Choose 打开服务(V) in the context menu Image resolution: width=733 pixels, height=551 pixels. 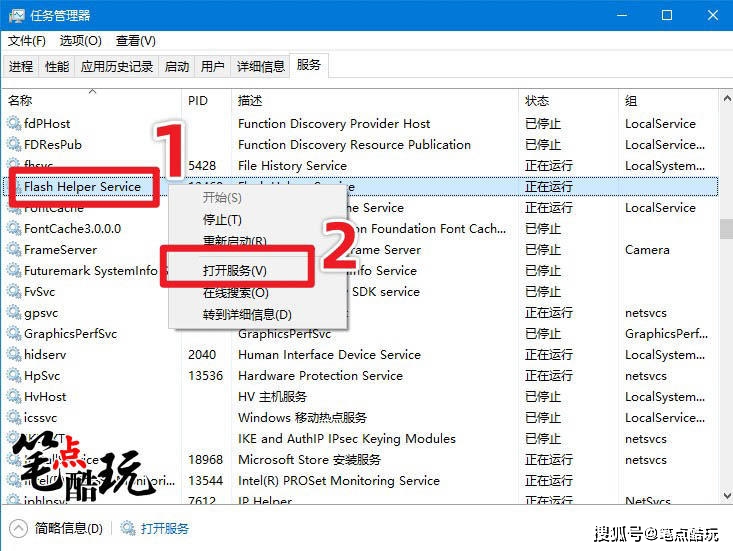[235, 271]
